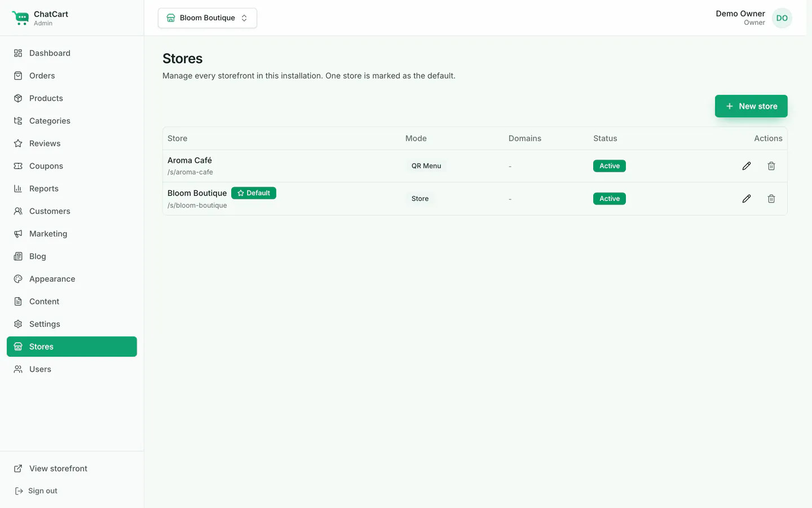Click the Settings gear icon in sidebar
The height and width of the screenshot is (508, 812).
coord(18,324)
